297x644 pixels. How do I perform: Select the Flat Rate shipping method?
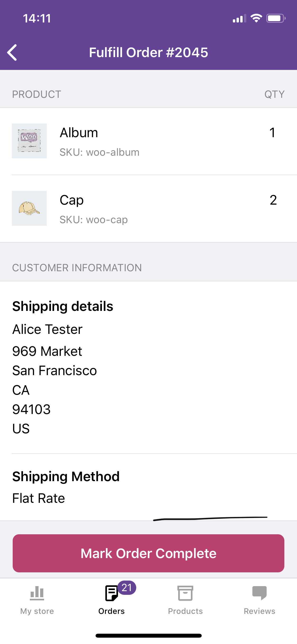(x=39, y=498)
